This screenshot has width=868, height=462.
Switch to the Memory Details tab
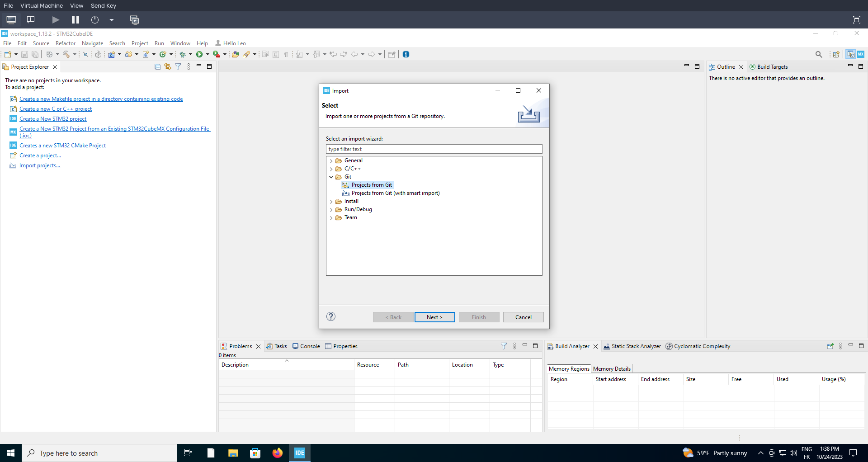coord(612,369)
